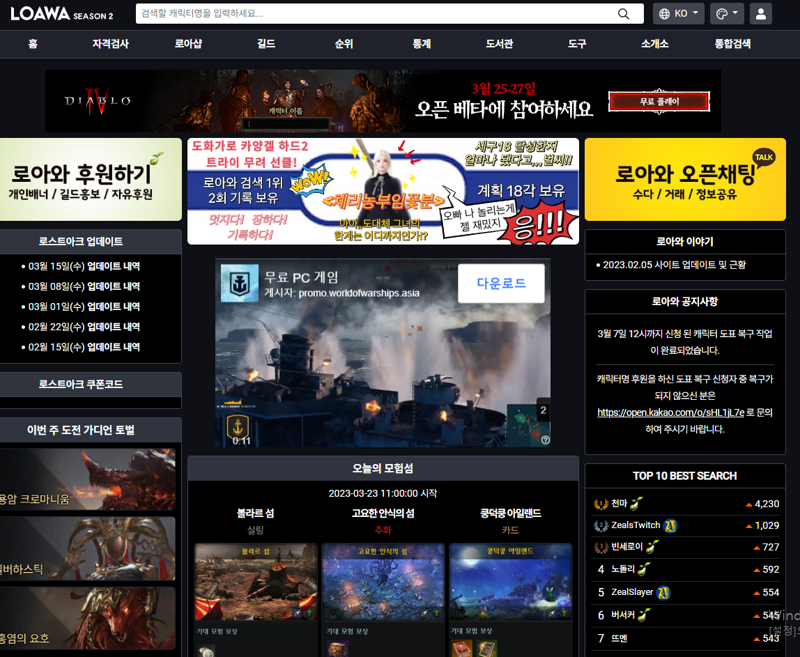The width and height of the screenshot is (800, 657).
Task: Click the World of Warships ad icon
Action: [x=239, y=284]
